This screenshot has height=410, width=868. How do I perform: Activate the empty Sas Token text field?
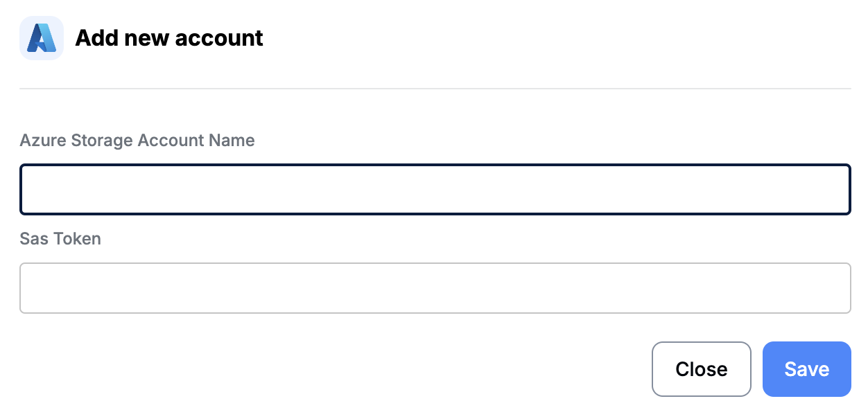coord(435,288)
